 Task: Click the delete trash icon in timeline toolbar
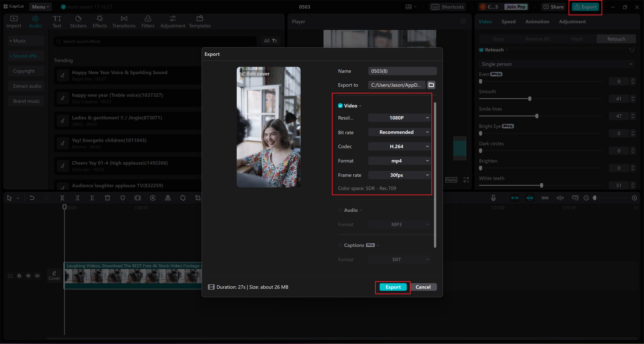[107, 198]
